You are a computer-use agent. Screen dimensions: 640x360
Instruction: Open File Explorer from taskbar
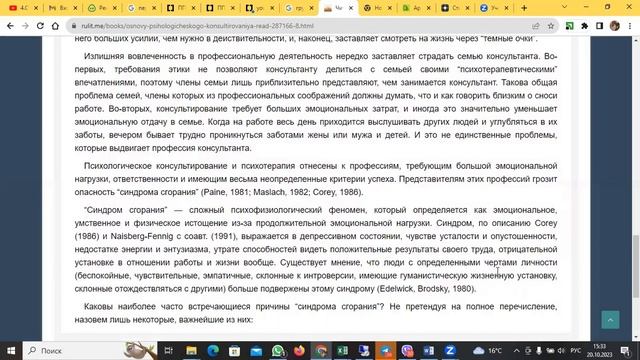[x=191, y=351]
